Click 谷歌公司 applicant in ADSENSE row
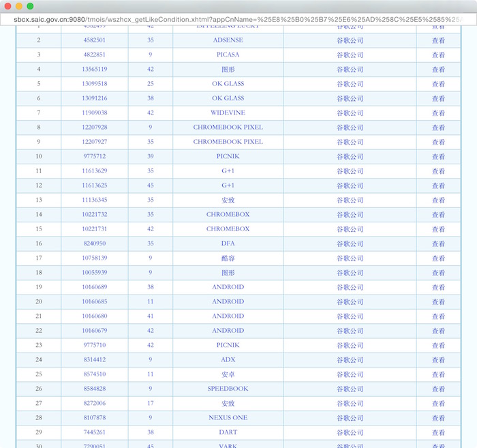 coord(350,40)
